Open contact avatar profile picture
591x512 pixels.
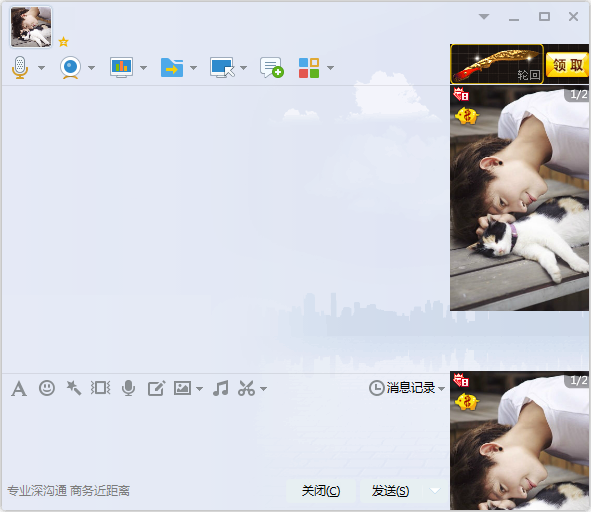(31, 27)
